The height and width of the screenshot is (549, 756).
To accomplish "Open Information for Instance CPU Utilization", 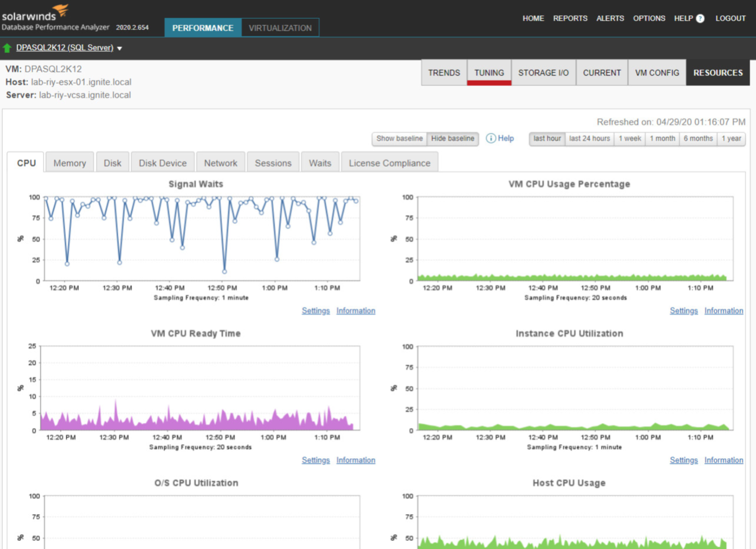I will 724,460.
